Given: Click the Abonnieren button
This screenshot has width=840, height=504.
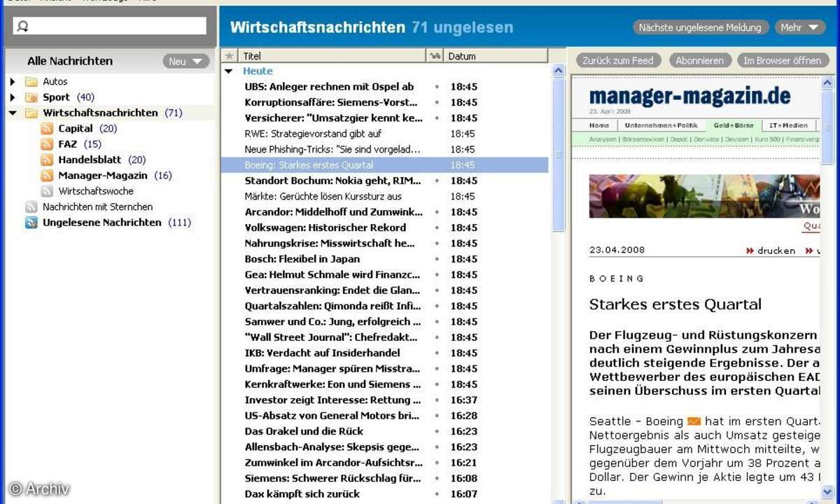Looking at the screenshot, I should tap(700, 61).
